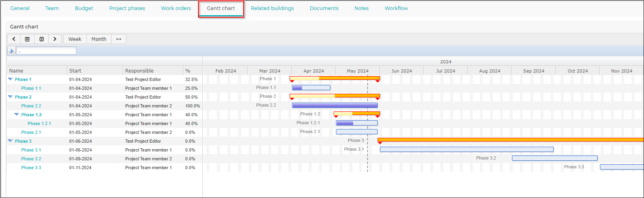Switch to Week view

point(75,39)
